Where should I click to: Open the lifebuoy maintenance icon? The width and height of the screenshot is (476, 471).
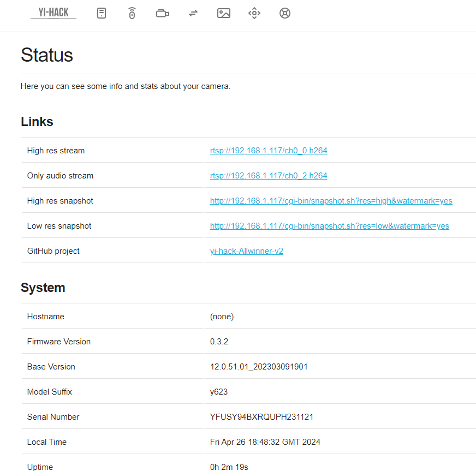click(285, 13)
